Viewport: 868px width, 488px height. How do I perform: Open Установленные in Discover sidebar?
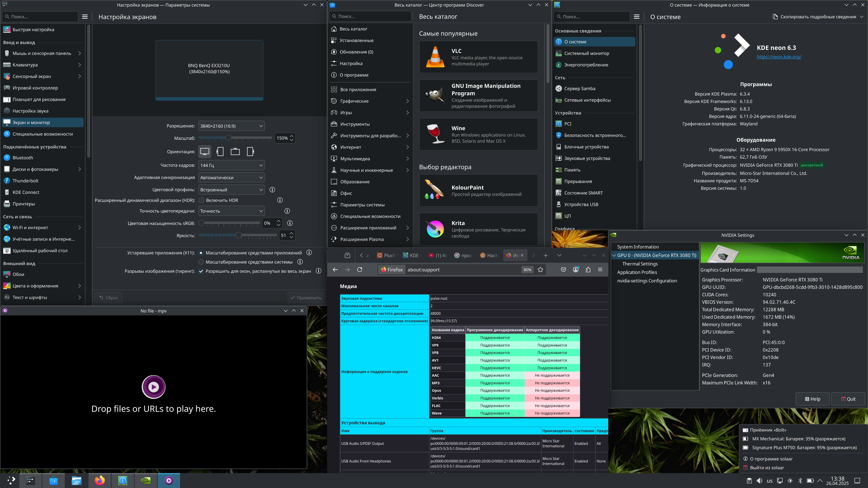[370, 40]
